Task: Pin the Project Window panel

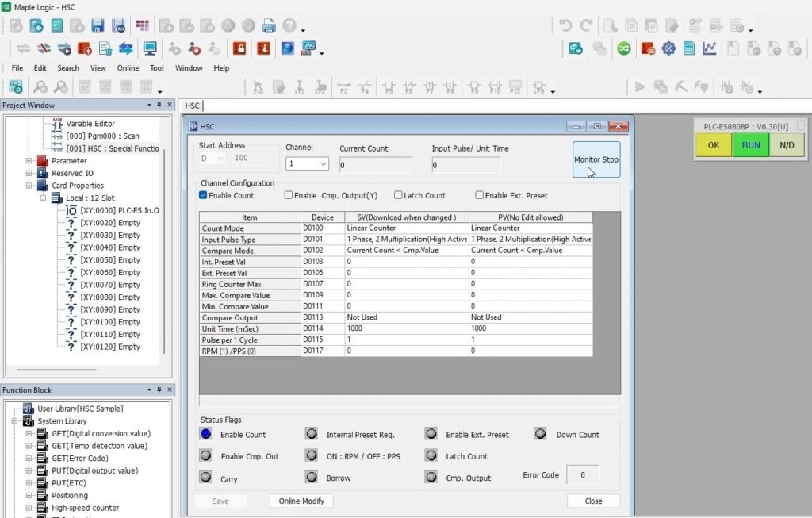Action: [159, 105]
